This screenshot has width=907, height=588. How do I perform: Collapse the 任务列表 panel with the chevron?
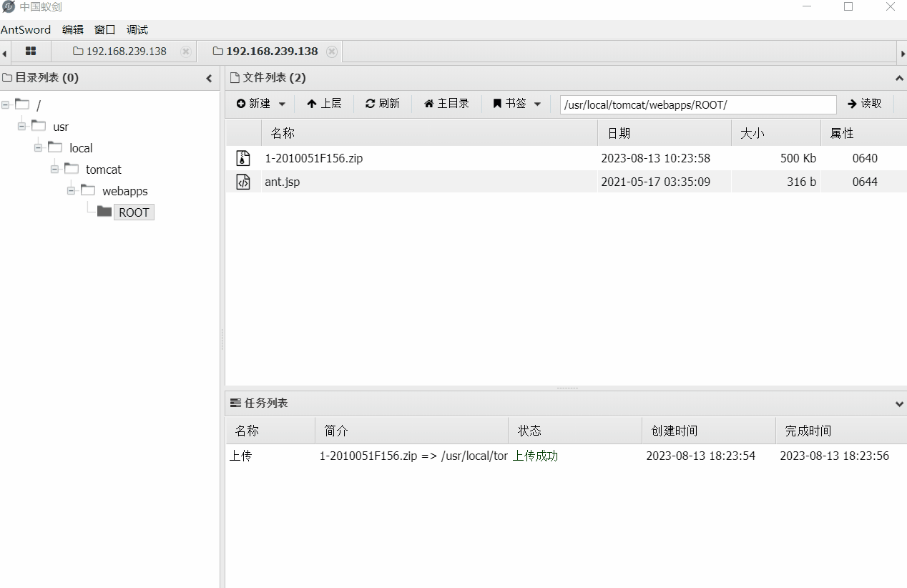click(x=900, y=404)
